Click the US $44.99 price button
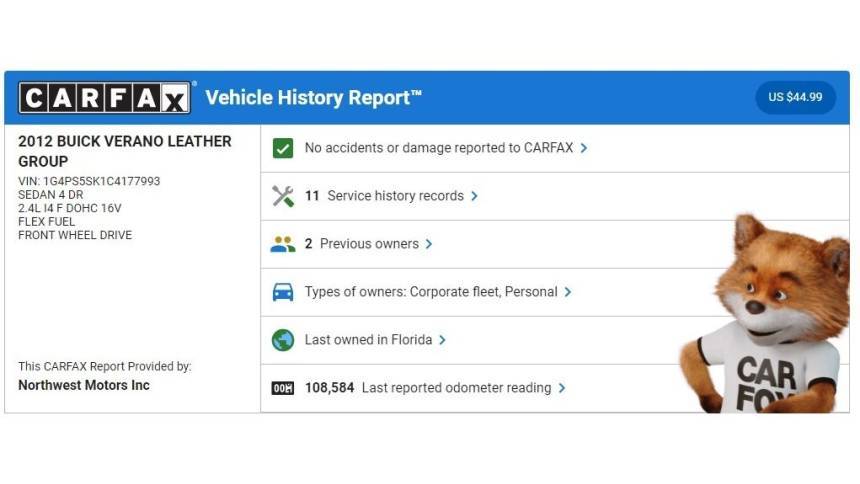The height and width of the screenshot is (484, 860). click(x=795, y=97)
